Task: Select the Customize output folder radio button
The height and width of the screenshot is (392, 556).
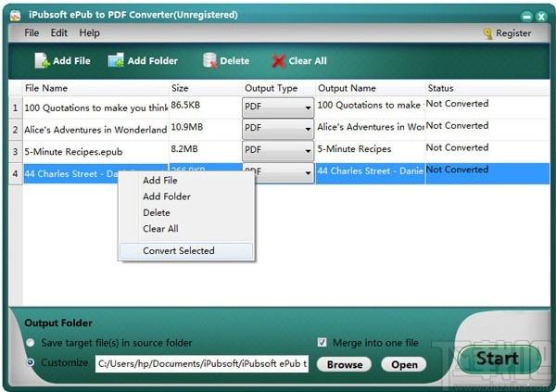Action: (31, 362)
